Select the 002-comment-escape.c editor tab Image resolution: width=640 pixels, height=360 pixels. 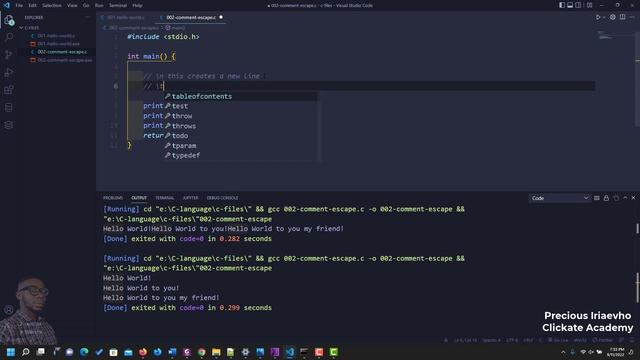[x=191, y=18]
